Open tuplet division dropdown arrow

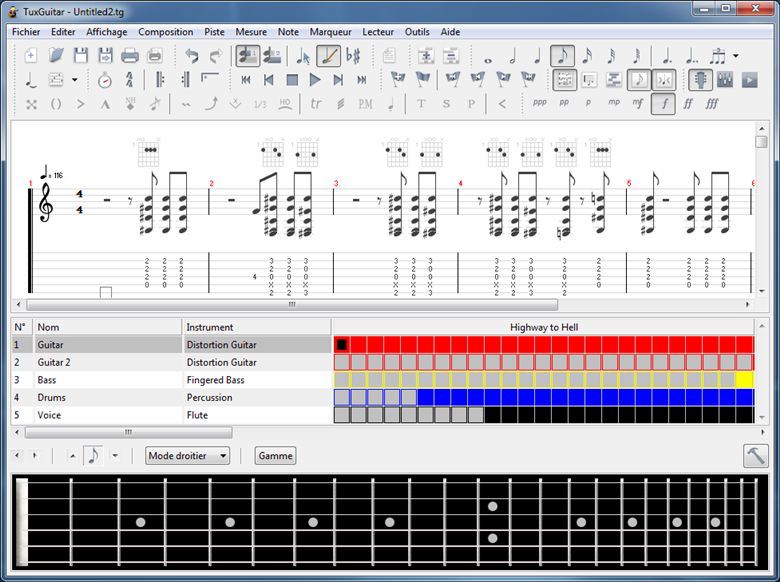pos(736,56)
